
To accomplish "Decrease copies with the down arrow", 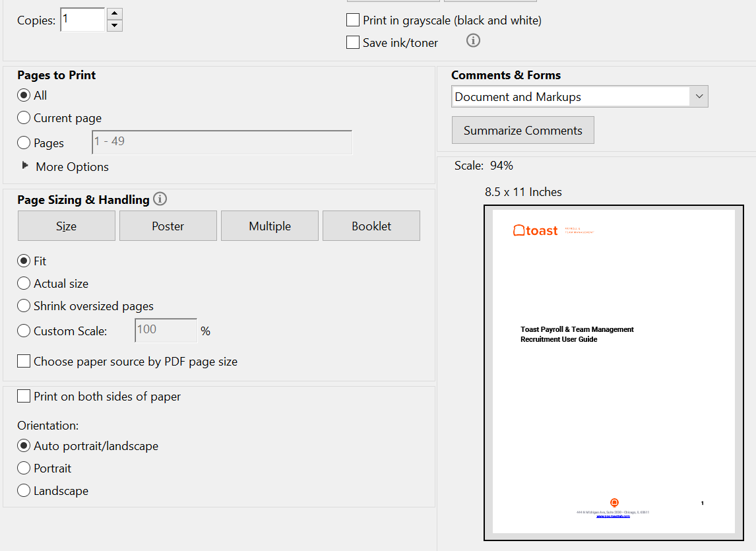I will (115, 26).
